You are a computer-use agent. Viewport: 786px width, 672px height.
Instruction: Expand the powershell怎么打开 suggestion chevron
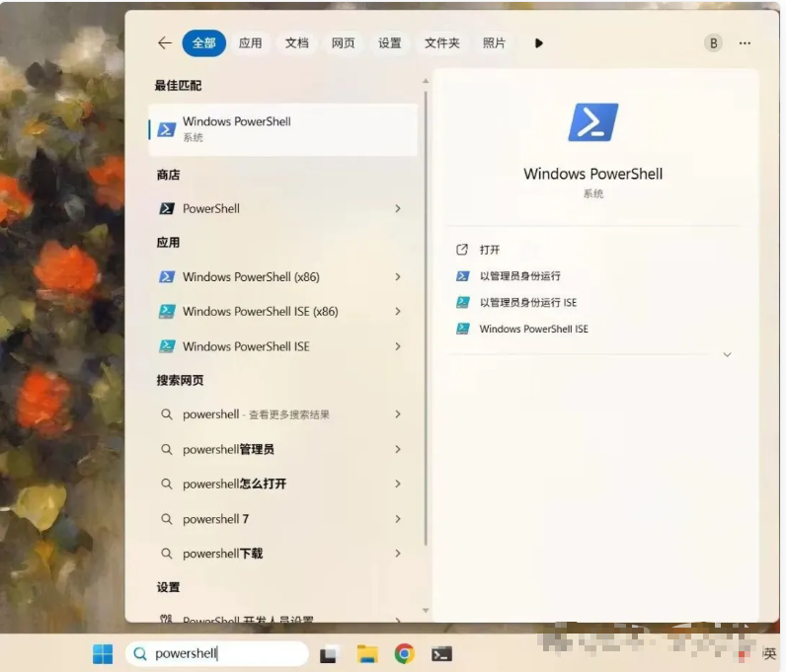(x=398, y=485)
